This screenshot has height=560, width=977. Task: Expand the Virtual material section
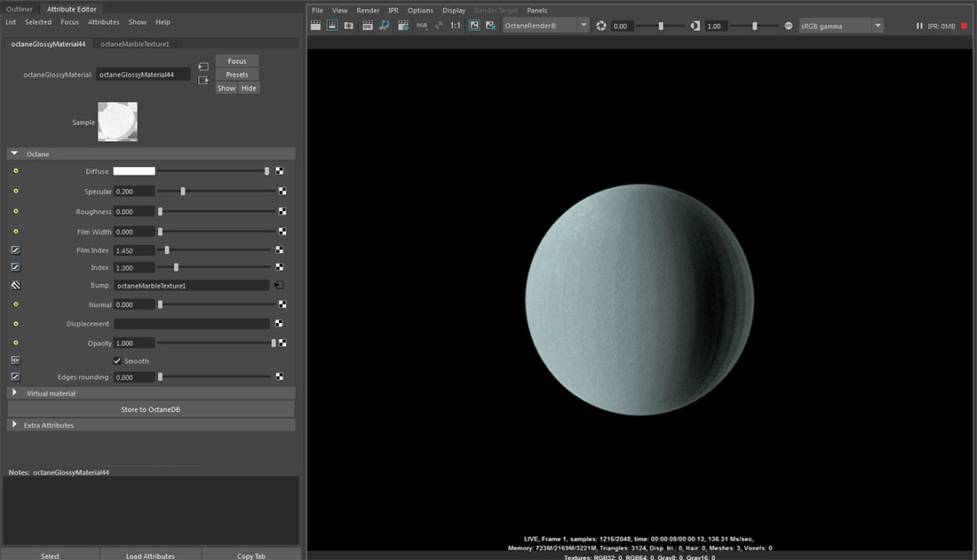(15, 393)
